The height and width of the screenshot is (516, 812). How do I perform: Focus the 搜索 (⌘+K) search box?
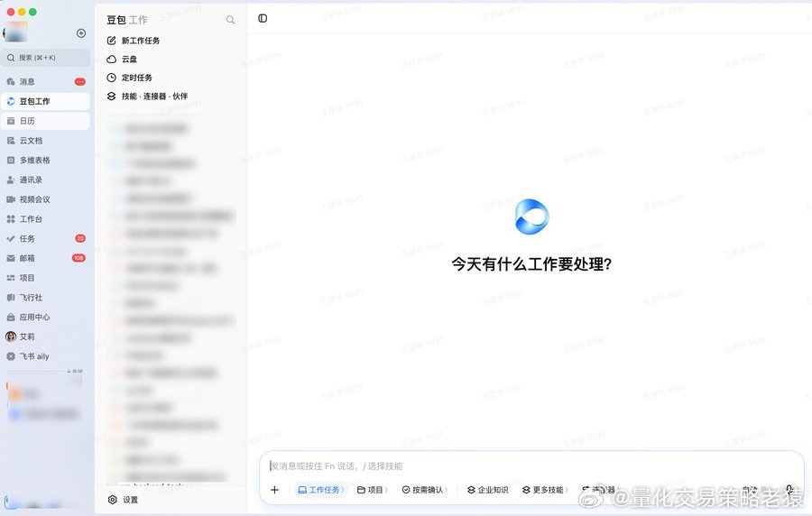point(46,58)
